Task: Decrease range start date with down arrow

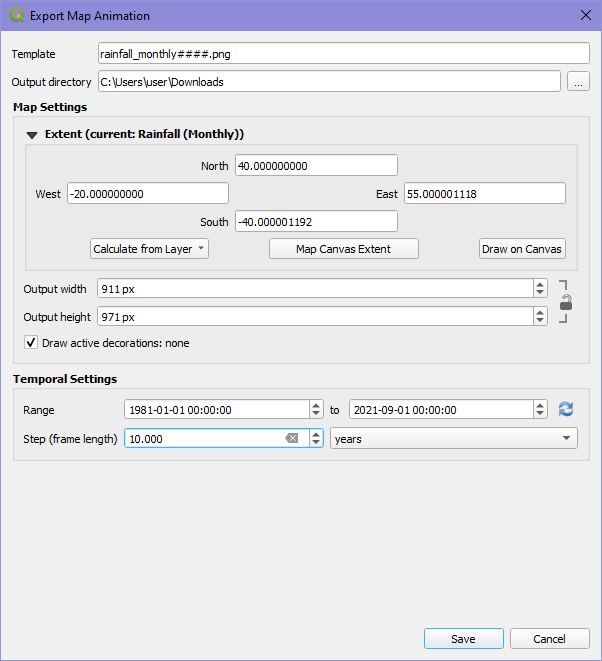Action: [316, 414]
